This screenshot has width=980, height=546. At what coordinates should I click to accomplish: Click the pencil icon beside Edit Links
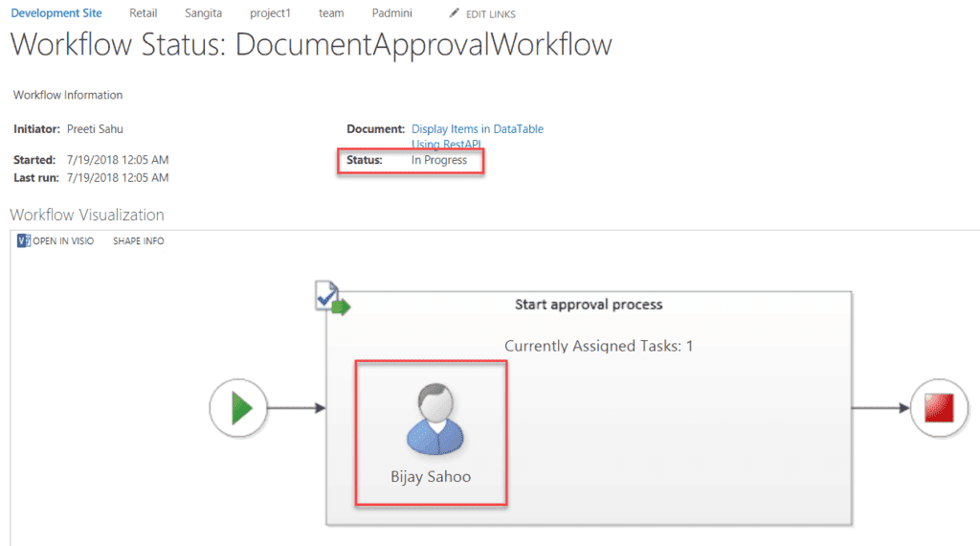coord(455,13)
